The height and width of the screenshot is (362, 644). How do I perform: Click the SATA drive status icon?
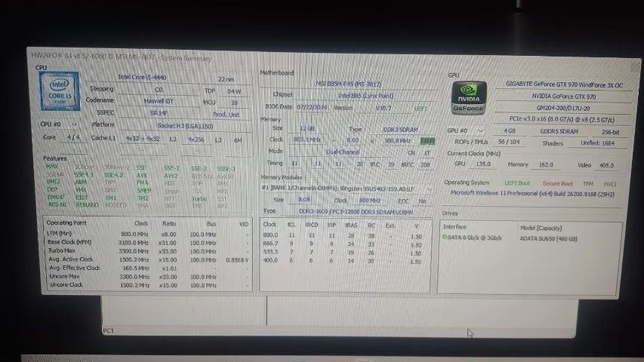(x=445, y=238)
